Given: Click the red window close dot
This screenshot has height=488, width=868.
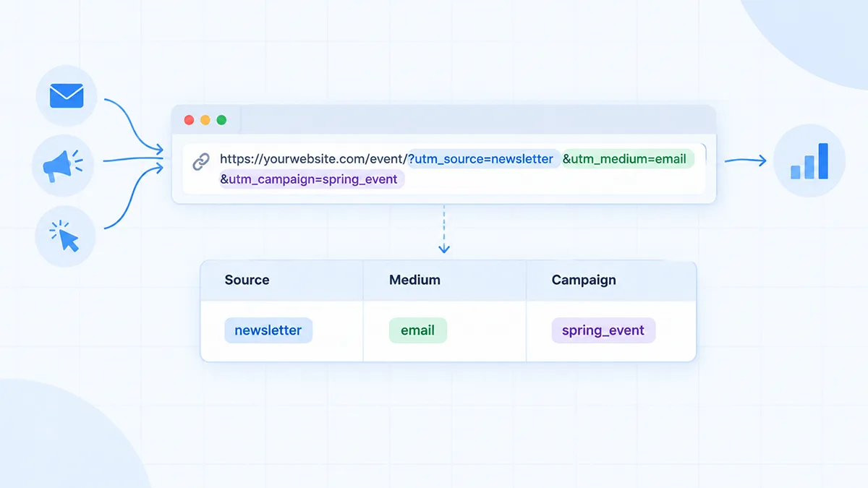Looking at the screenshot, I should coord(190,120).
